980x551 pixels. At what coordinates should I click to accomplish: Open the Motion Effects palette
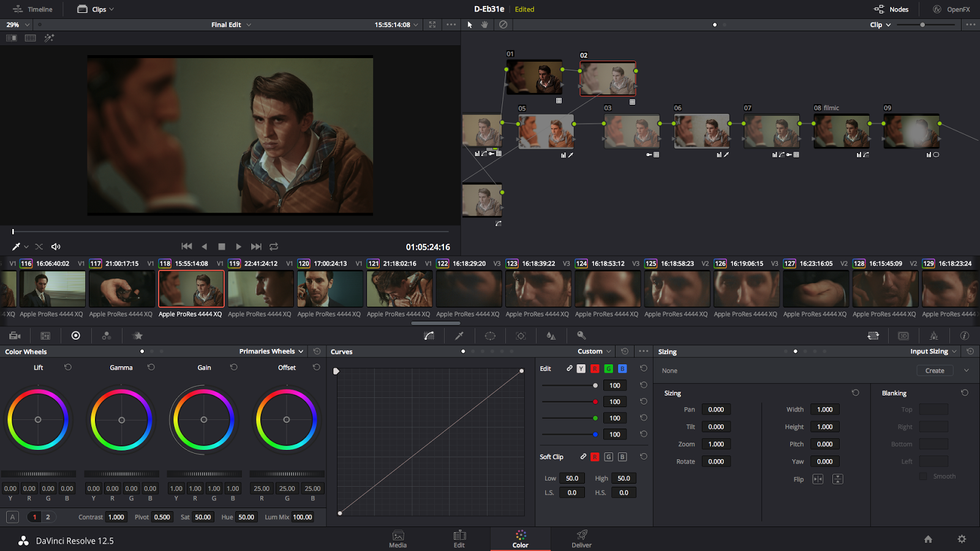tap(137, 335)
